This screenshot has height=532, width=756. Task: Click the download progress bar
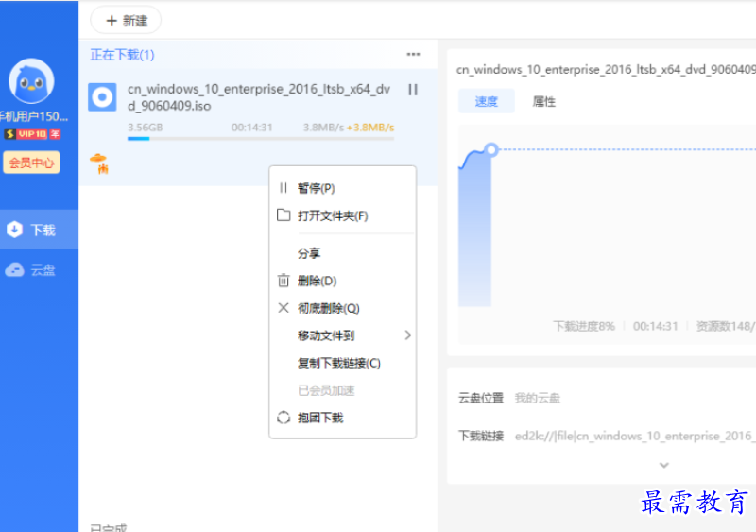coord(261,138)
